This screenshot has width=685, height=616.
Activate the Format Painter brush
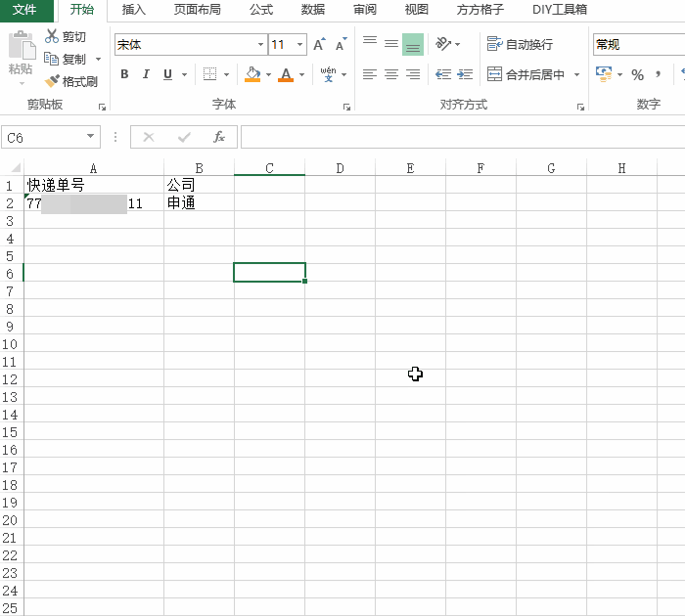pos(53,81)
